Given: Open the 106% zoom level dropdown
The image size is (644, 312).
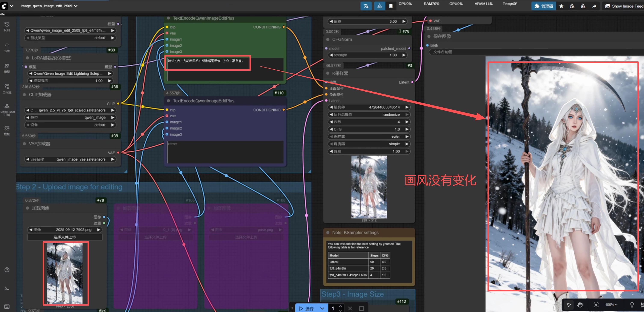Looking at the screenshot, I should pyautogui.click(x=611, y=305).
